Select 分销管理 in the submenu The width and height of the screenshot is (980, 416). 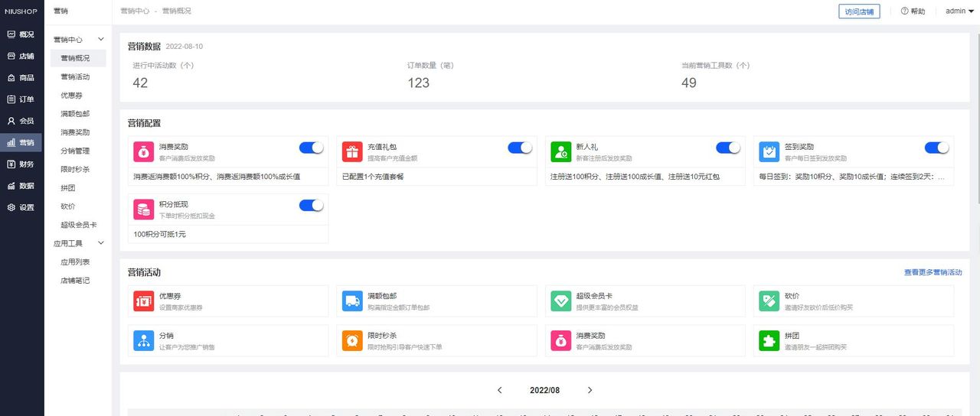point(75,151)
